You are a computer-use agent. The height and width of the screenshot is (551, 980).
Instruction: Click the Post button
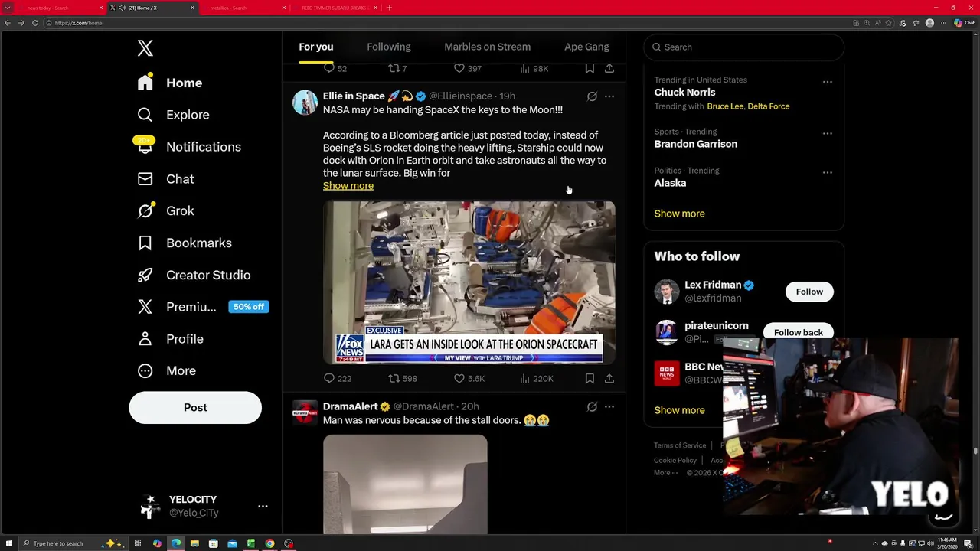click(195, 407)
